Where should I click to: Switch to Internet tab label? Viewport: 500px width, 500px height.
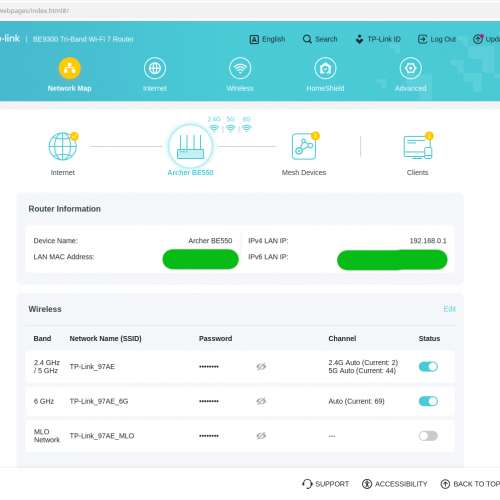tap(155, 88)
